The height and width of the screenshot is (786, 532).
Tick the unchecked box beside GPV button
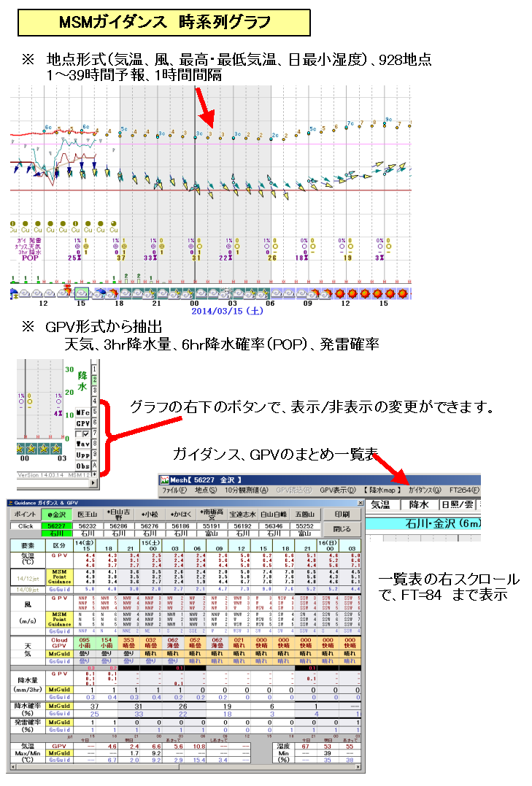pos(80,434)
